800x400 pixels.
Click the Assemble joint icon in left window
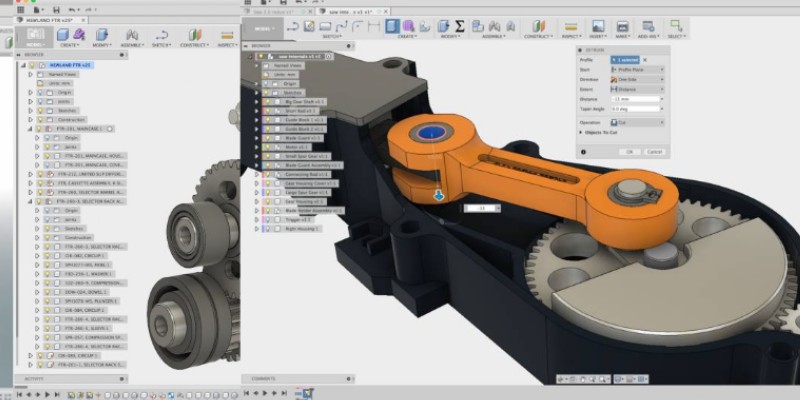pyautogui.click(x=132, y=34)
